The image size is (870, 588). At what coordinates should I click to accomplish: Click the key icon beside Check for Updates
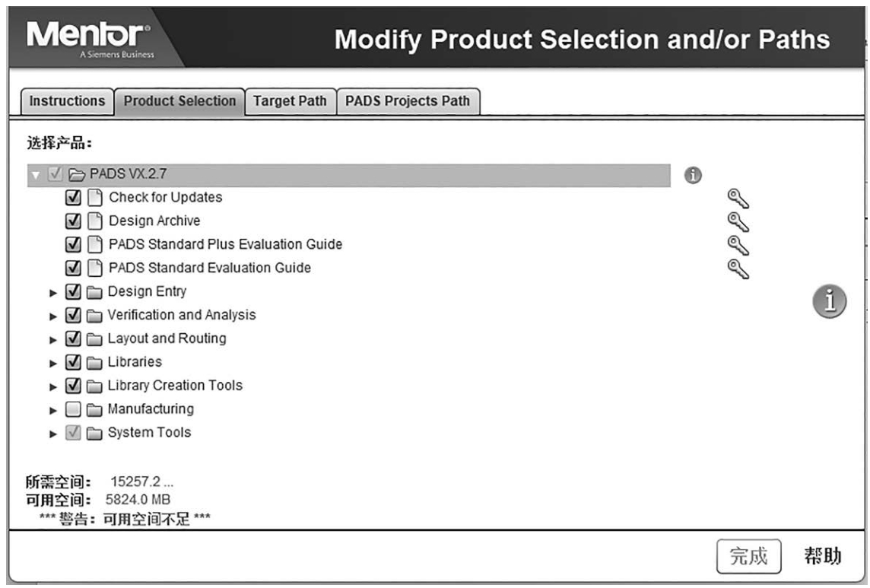tap(738, 199)
